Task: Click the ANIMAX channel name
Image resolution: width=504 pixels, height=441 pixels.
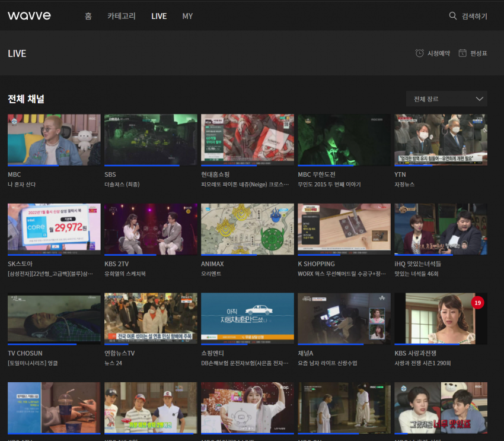Action: [x=212, y=264]
